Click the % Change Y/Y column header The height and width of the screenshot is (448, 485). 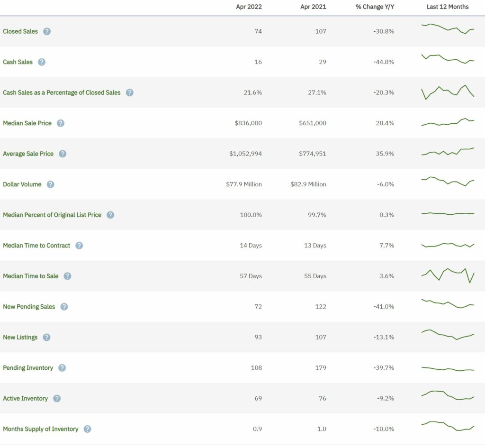(x=374, y=7)
